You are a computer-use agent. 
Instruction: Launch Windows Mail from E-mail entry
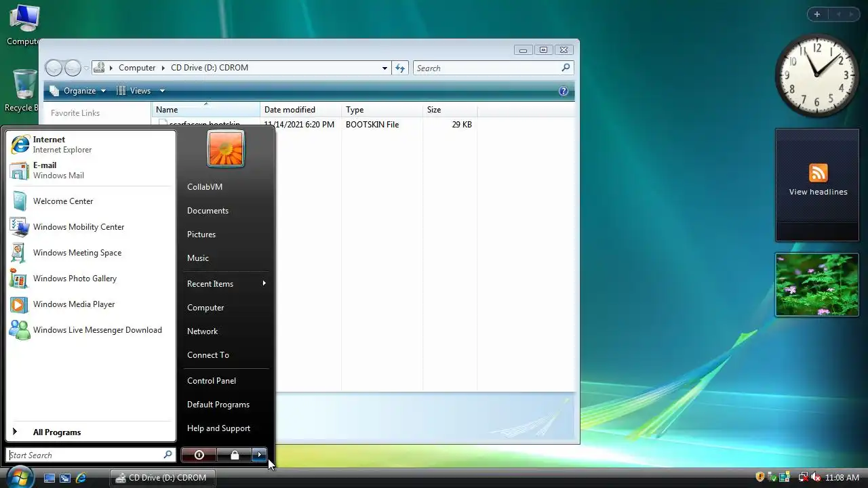tap(90, 170)
